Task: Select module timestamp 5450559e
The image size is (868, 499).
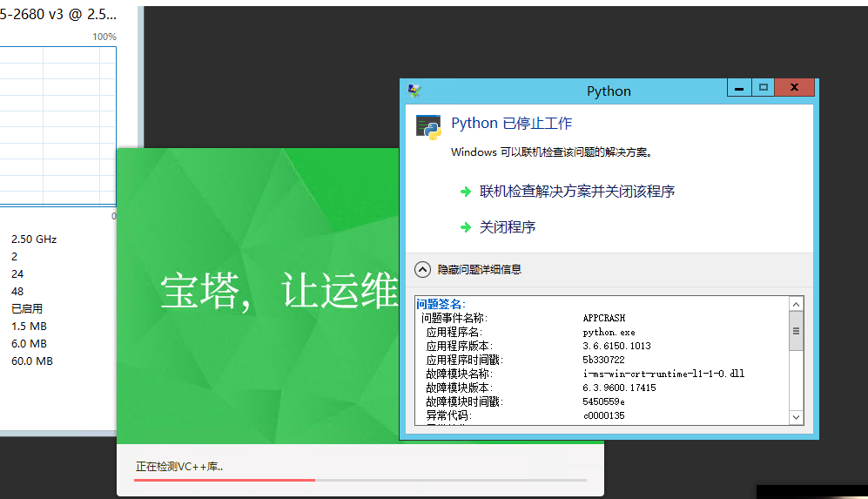Action: pos(603,401)
